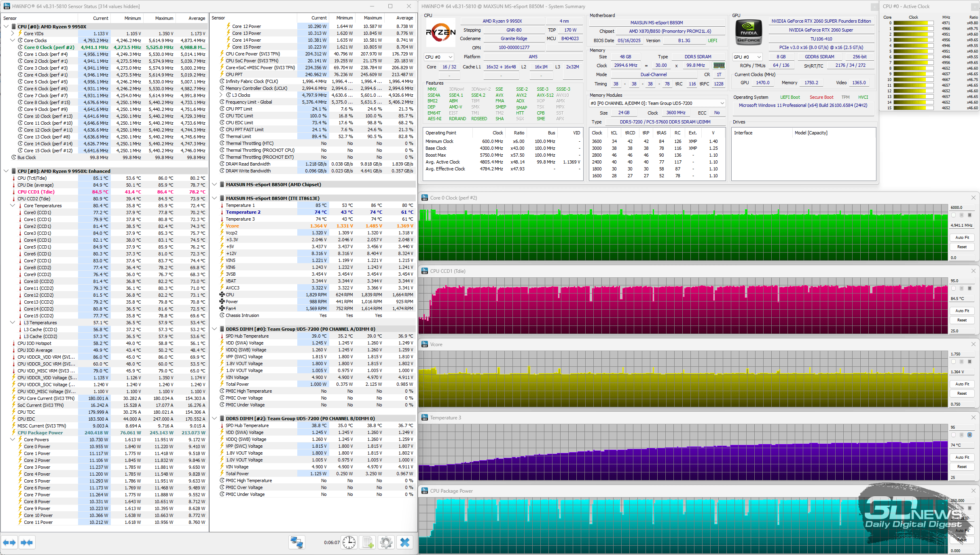The height and width of the screenshot is (555, 980).
Task: Click the green memory chip icon beside 99.8 MHz
Action: coord(719,65)
